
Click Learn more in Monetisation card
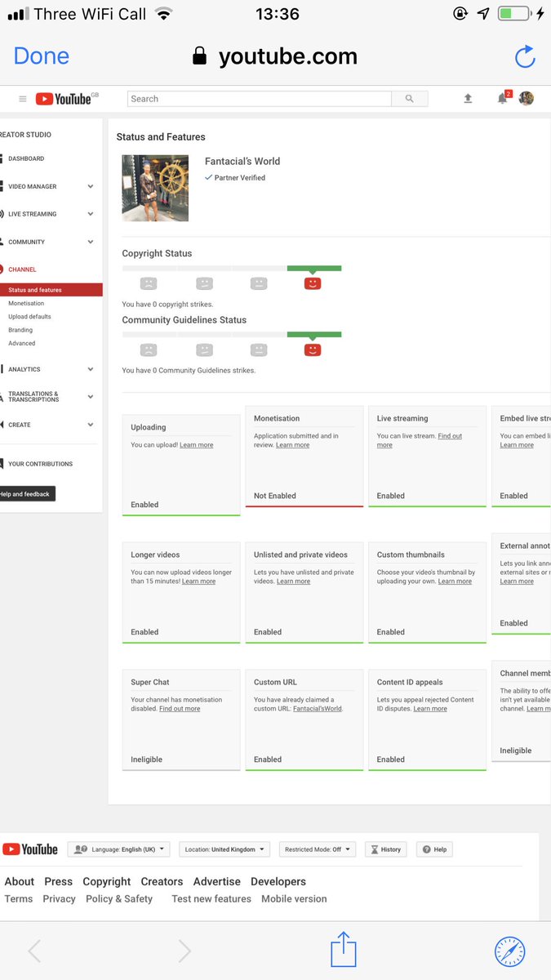[293, 445]
